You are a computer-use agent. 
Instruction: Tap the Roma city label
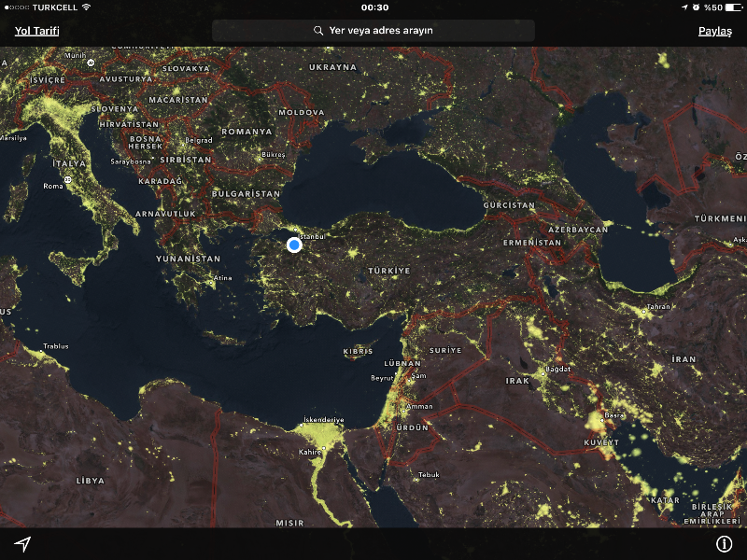tap(53, 187)
